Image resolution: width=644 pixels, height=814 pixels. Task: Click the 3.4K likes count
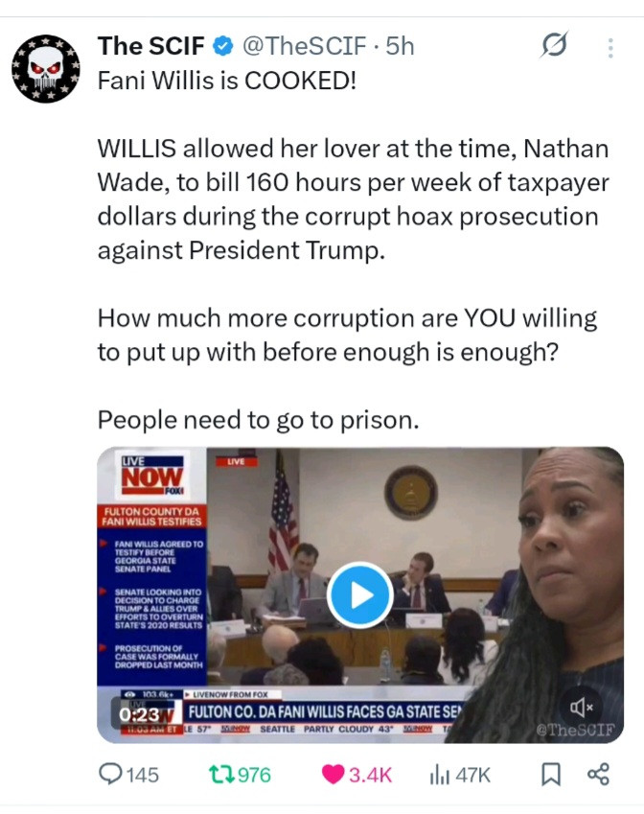coord(370,775)
